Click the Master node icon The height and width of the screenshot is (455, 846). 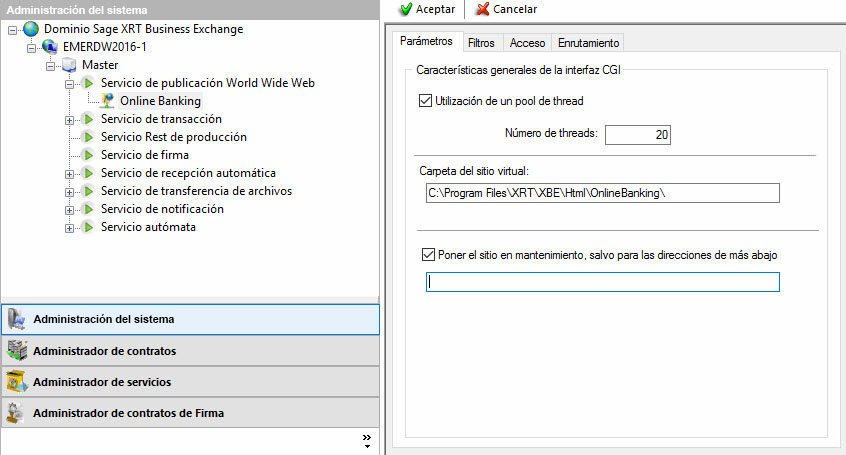pyautogui.click(x=69, y=65)
